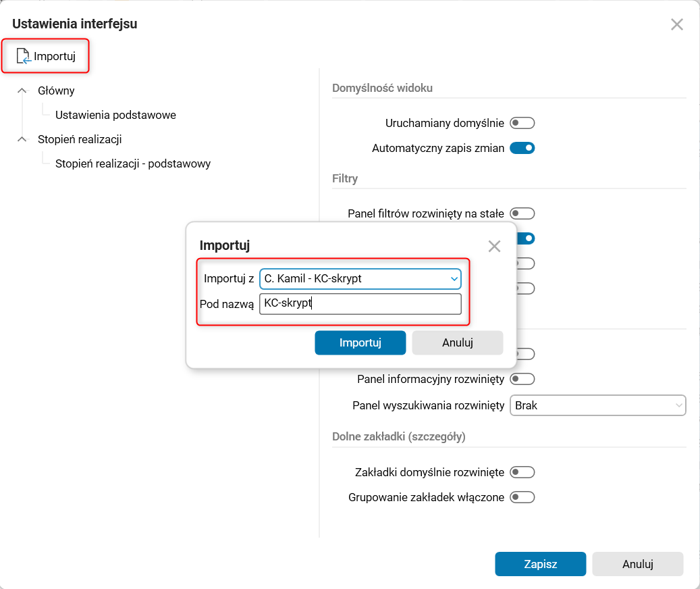The width and height of the screenshot is (700, 589).
Task: Click Anuluj at the dialog bottom
Action: click(637, 564)
